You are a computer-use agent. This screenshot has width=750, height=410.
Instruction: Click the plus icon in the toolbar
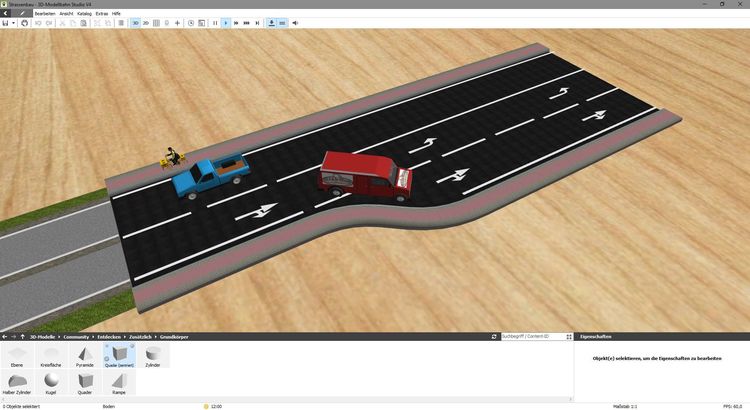tap(177, 22)
